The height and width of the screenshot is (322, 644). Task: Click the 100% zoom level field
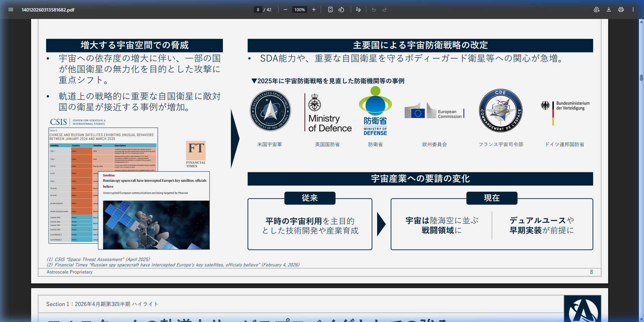[299, 9]
